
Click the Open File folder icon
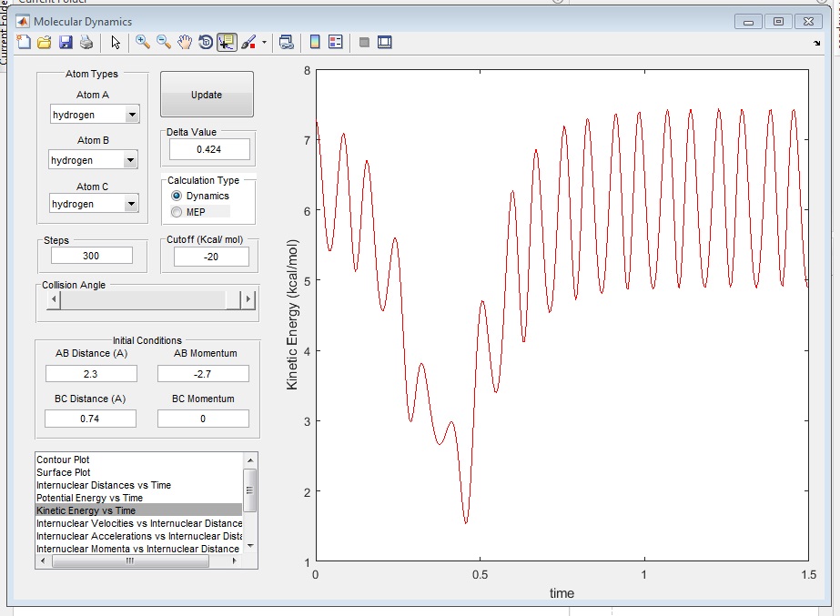click(44, 42)
